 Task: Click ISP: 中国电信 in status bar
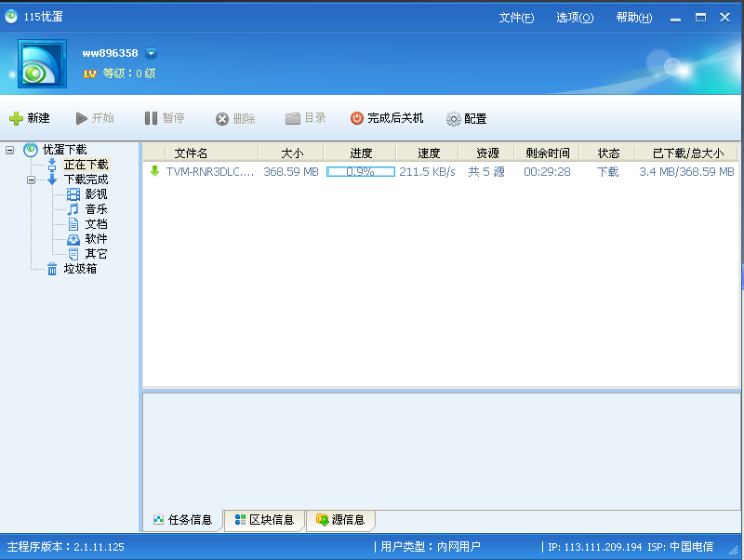point(681,547)
